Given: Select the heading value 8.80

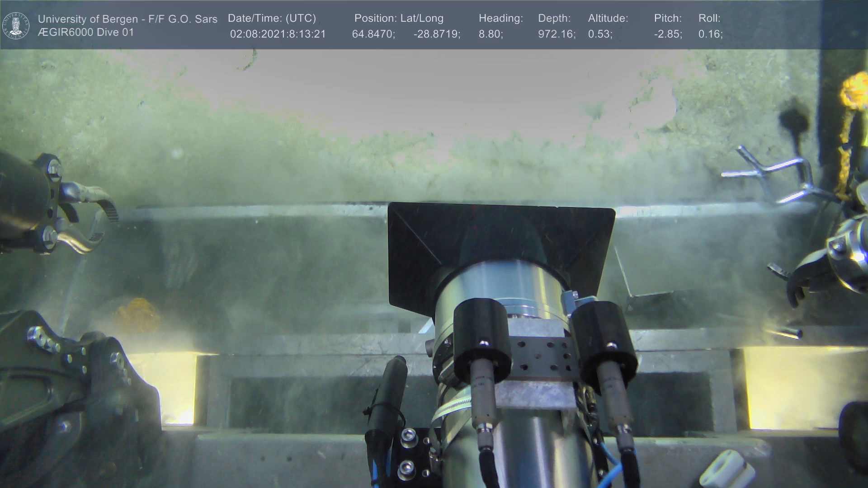Looking at the screenshot, I should point(491,34).
